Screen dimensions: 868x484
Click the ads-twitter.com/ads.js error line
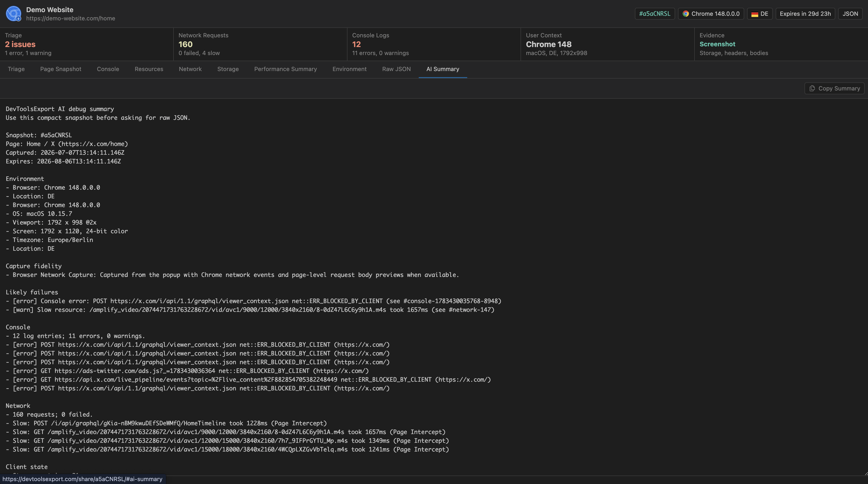click(187, 371)
